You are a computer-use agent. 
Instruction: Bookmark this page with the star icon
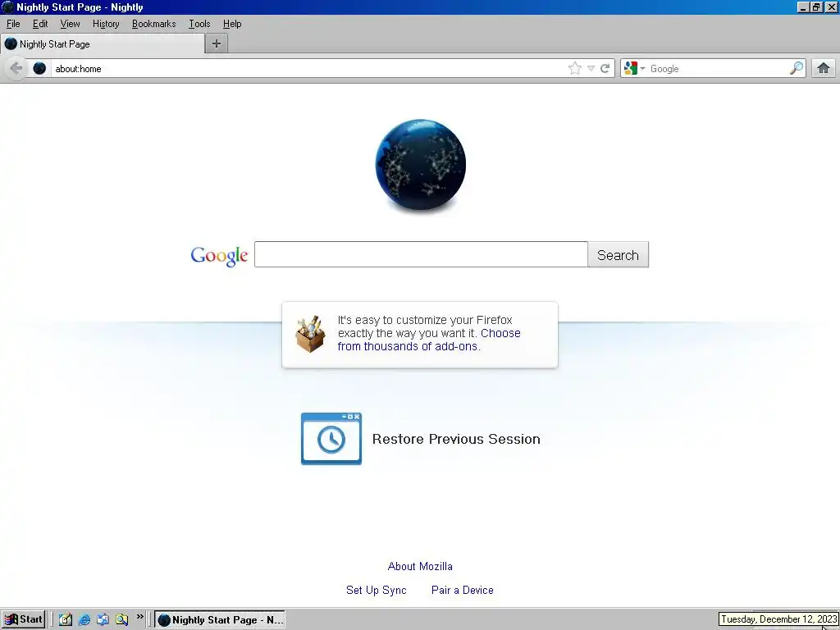pos(574,69)
